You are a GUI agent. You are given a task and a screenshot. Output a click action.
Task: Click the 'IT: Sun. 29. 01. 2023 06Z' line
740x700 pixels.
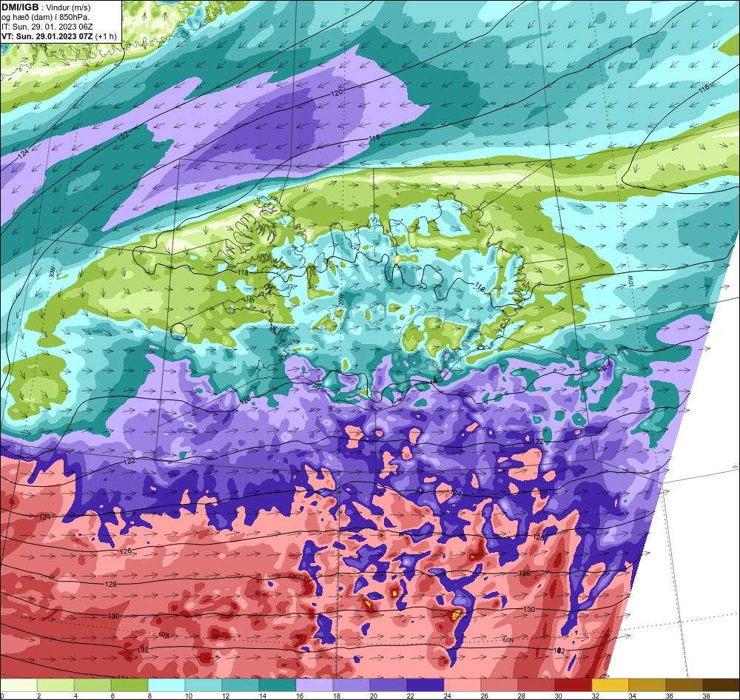pyautogui.click(x=47, y=27)
